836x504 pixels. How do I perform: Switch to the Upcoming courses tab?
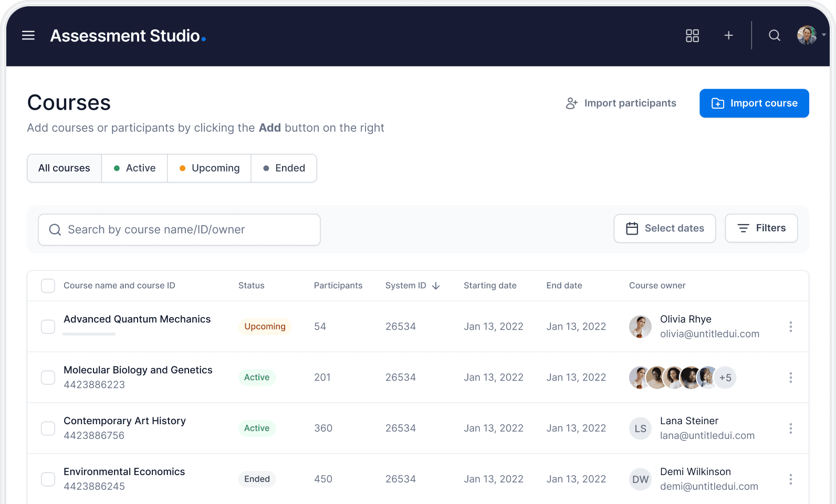(209, 168)
